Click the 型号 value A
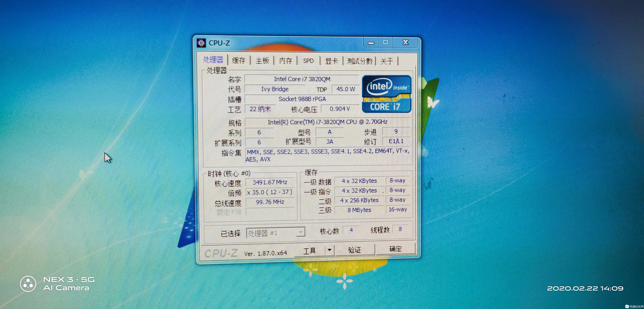This screenshot has height=309, width=644. [330, 132]
